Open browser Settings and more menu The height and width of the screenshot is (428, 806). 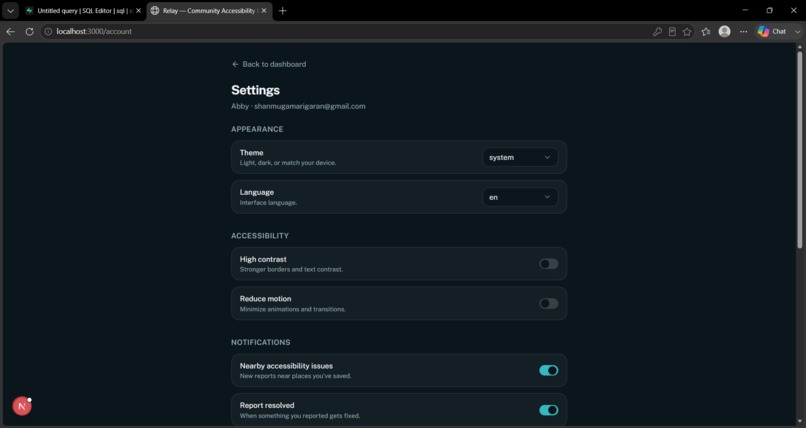[x=743, y=31]
